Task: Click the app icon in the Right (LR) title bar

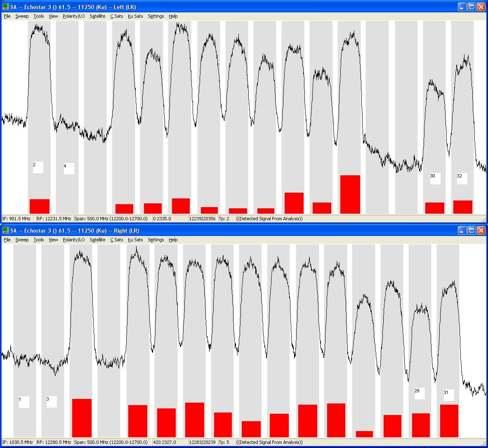Action: [x=5, y=231]
